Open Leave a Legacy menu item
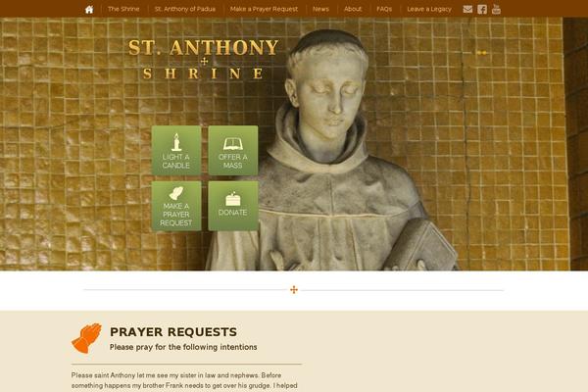 pyautogui.click(x=429, y=9)
